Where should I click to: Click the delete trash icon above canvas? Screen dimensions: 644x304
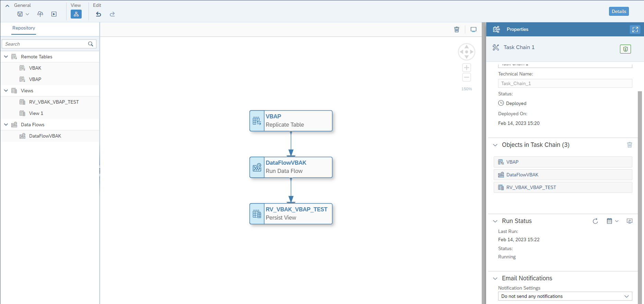point(457,30)
